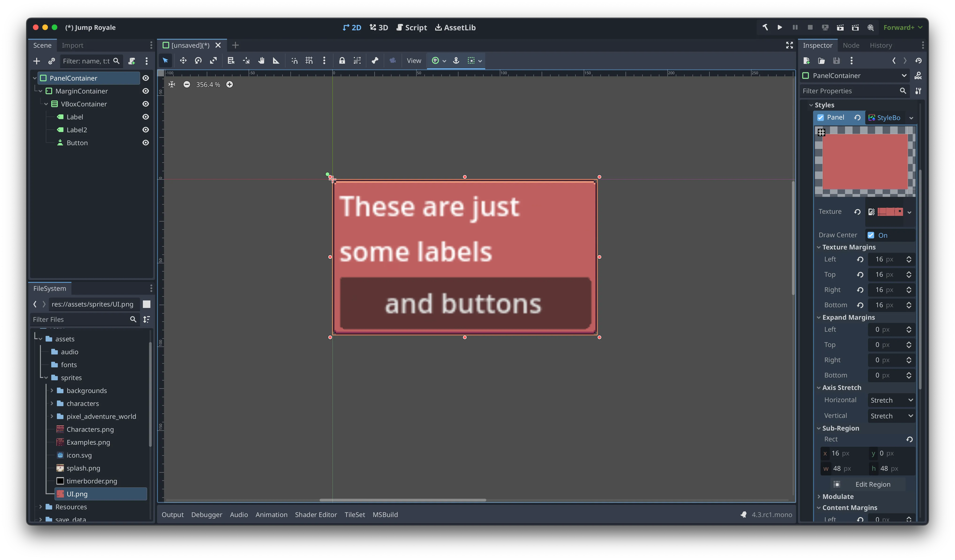This screenshot has width=955, height=560.
Task: Toggle distraction-free fullscreen mode
Action: click(x=789, y=45)
